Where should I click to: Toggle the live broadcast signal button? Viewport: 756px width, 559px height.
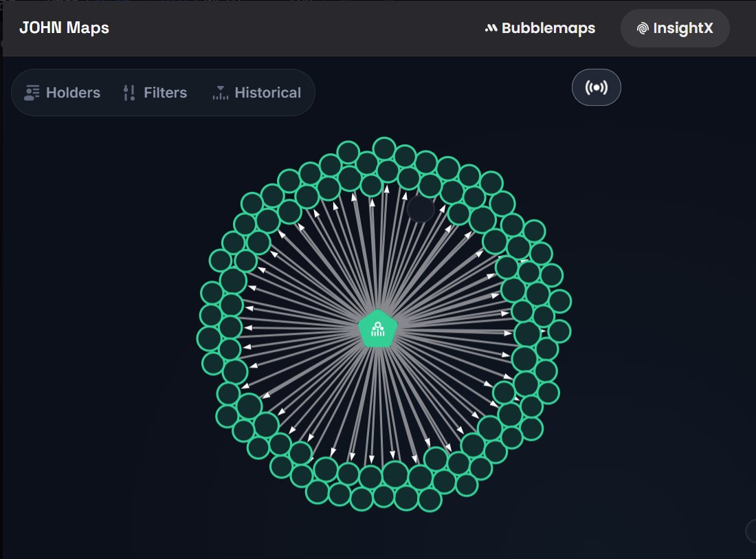pyautogui.click(x=597, y=87)
